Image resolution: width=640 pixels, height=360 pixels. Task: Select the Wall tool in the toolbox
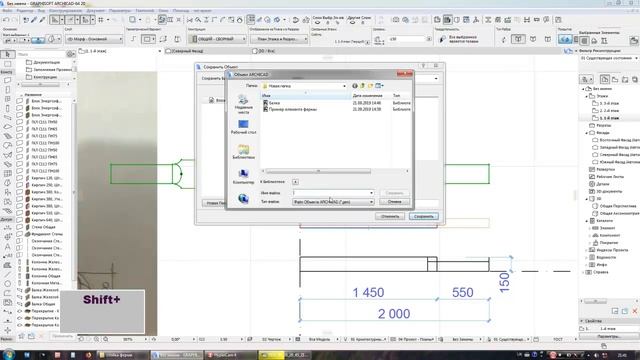tap(7, 80)
